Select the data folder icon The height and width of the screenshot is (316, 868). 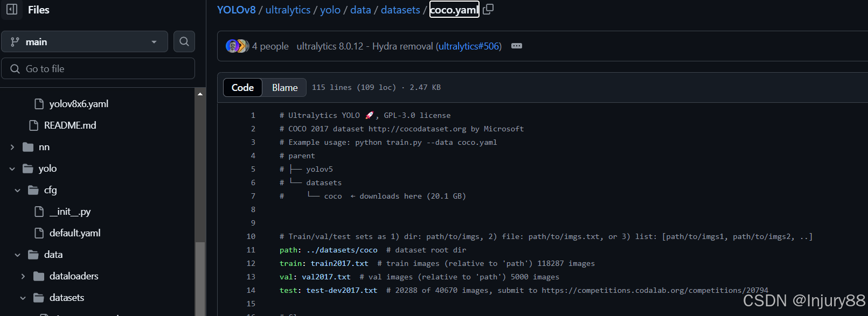click(33, 255)
